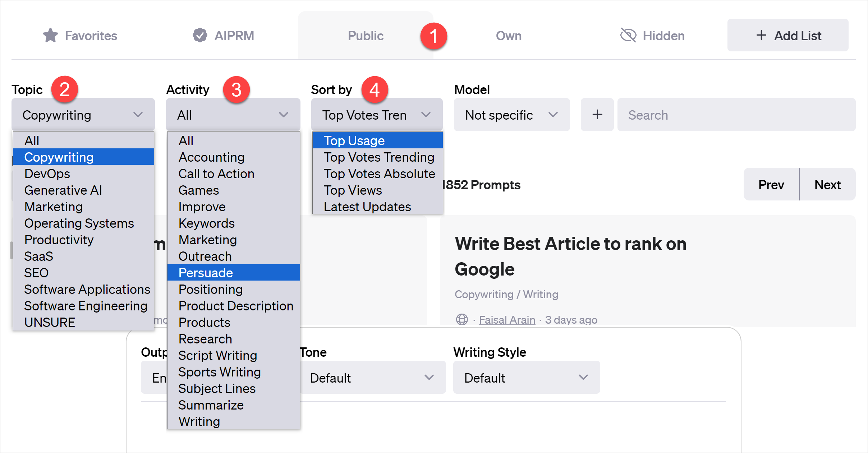
Task: Click the plus button beside Search
Action: (597, 115)
